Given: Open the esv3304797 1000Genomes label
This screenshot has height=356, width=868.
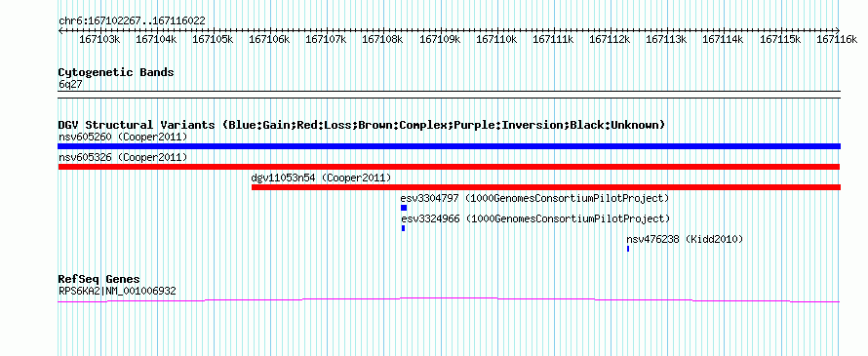Looking at the screenshot, I should (534, 198).
